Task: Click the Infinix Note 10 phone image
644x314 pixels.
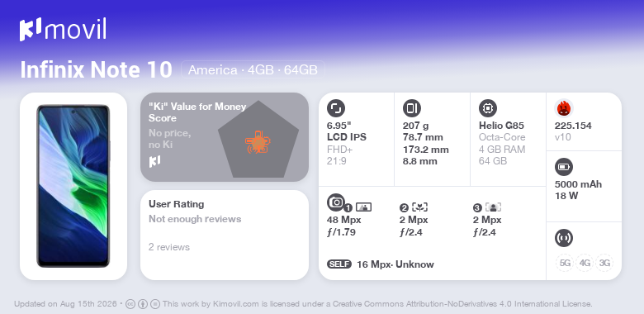Action: [73, 186]
